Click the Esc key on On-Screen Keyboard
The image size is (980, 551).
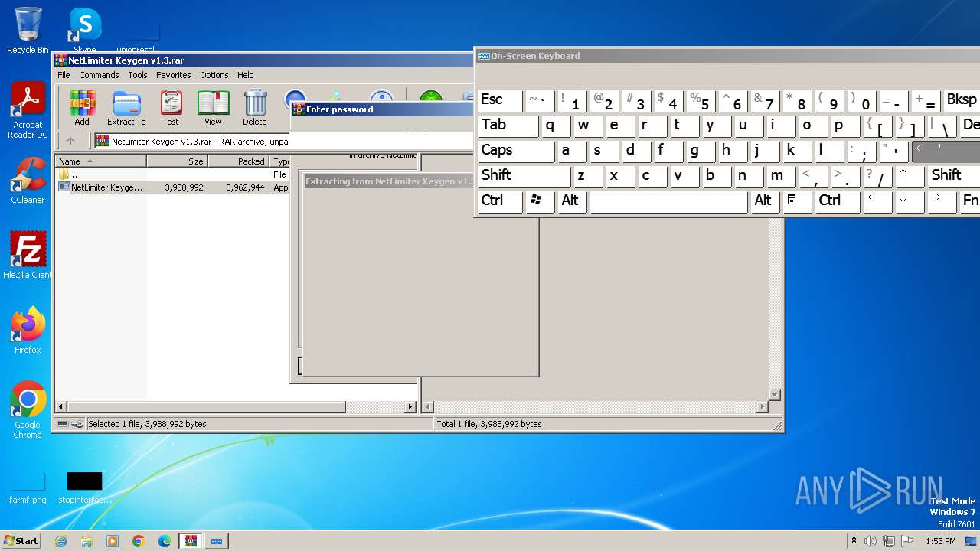pos(500,100)
